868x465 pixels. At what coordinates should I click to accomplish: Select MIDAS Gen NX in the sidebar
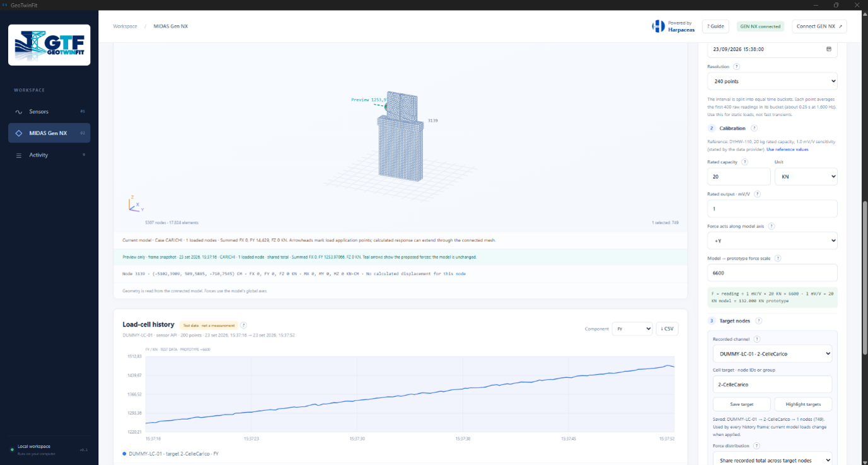click(x=49, y=133)
